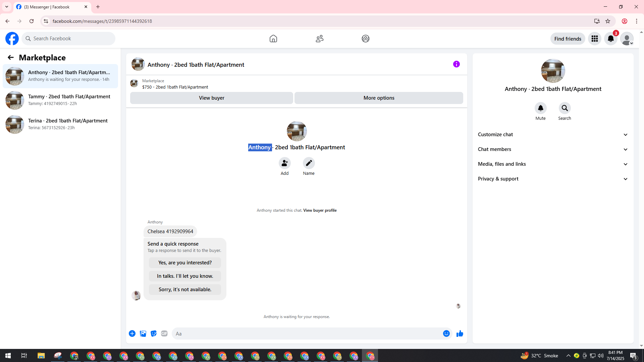Expand Customize chat section
Screen dimensions: 644x362
pyautogui.click(x=553, y=135)
